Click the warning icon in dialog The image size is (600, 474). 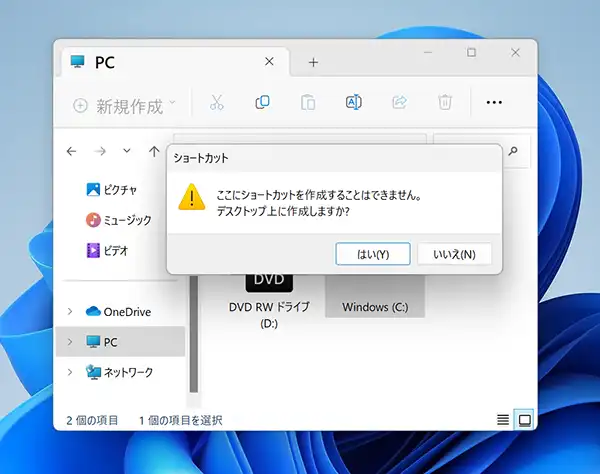(x=192, y=197)
